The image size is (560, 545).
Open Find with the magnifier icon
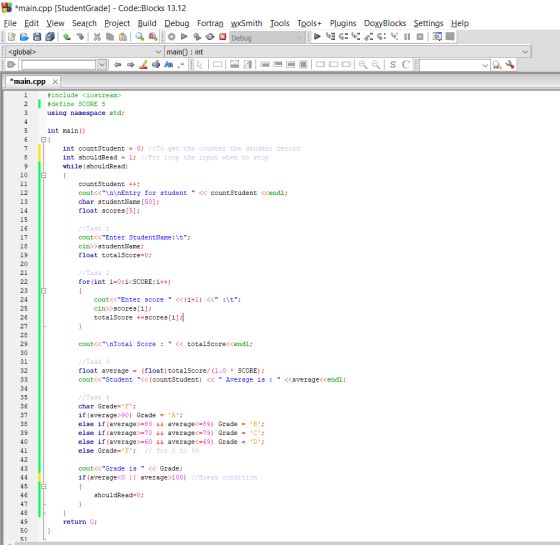tap(140, 36)
